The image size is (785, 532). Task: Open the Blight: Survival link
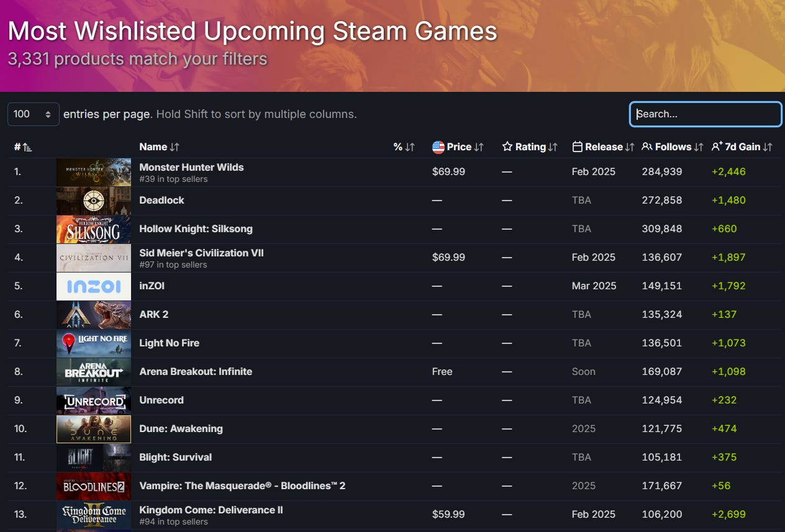point(175,458)
